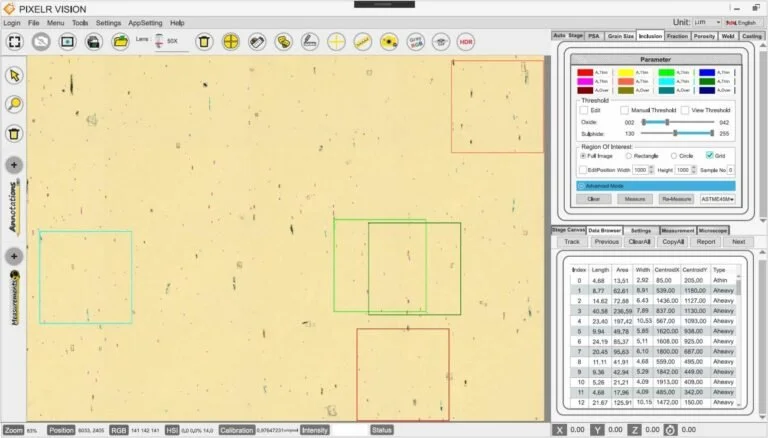This screenshot has height=438, width=768.
Task: Expand the Advanced Mode section
Action: tap(656, 186)
